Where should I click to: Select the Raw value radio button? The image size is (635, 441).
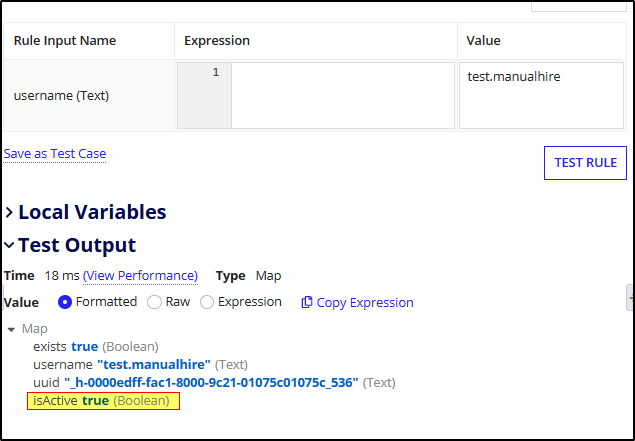154,302
